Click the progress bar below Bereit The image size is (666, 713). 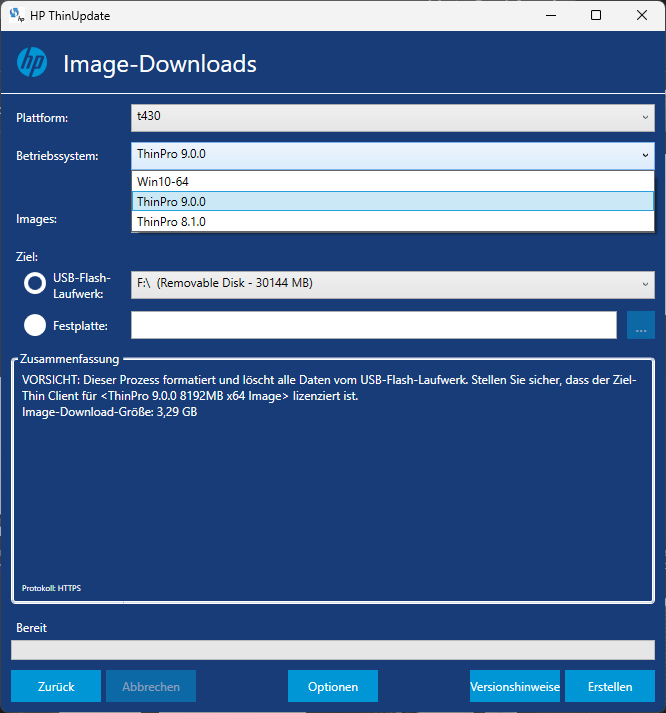(333, 650)
